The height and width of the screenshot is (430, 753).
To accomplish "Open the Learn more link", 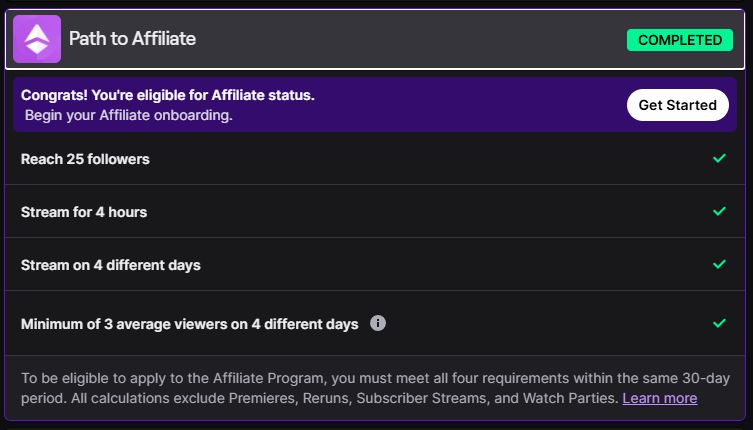I will [x=660, y=398].
